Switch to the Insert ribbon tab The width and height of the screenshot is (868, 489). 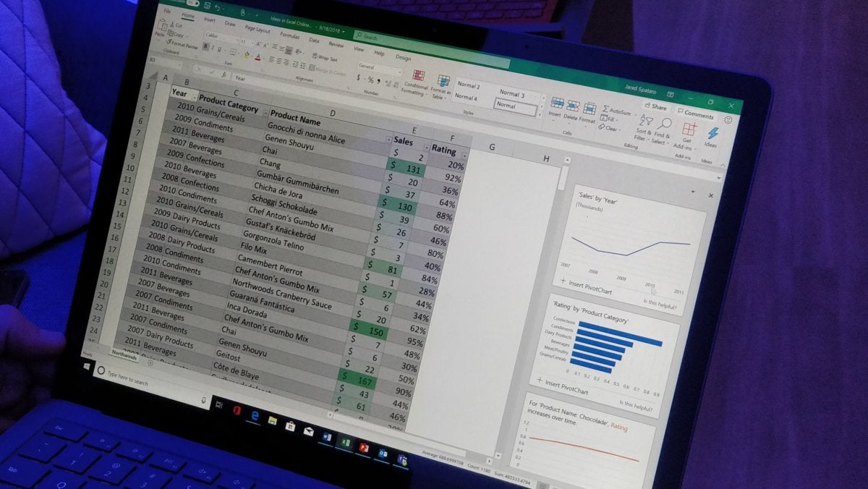[210, 20]
